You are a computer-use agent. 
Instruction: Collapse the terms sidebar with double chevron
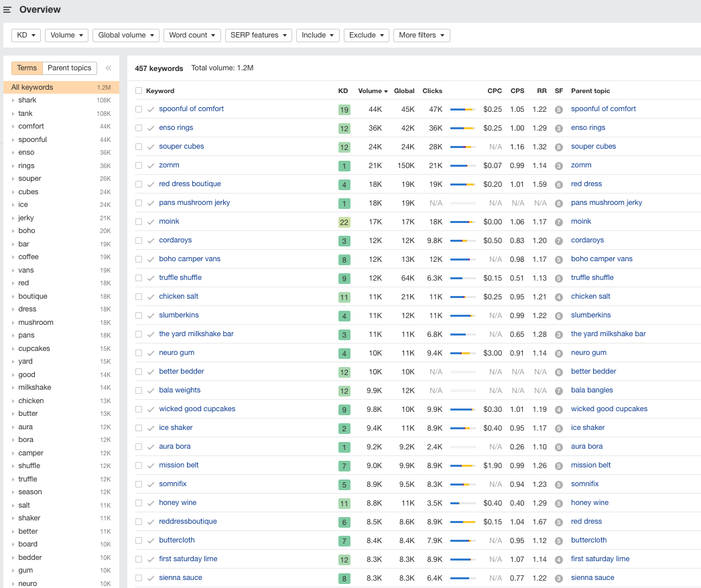108,68
